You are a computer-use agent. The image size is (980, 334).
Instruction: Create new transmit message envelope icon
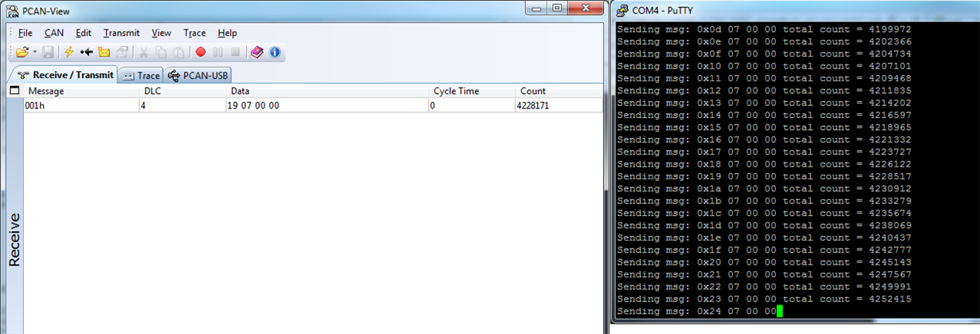(x=104, y=52)
